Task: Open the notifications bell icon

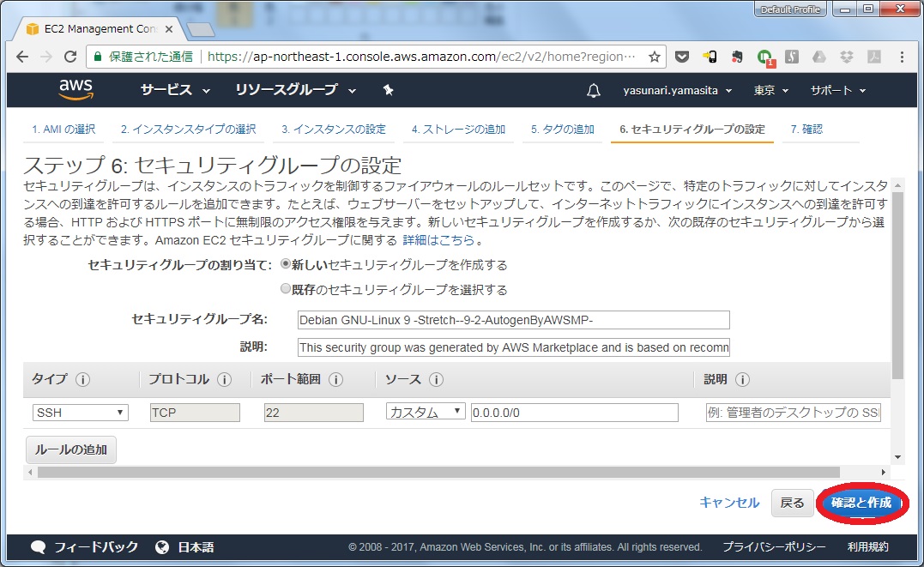Action: (594, 90)
